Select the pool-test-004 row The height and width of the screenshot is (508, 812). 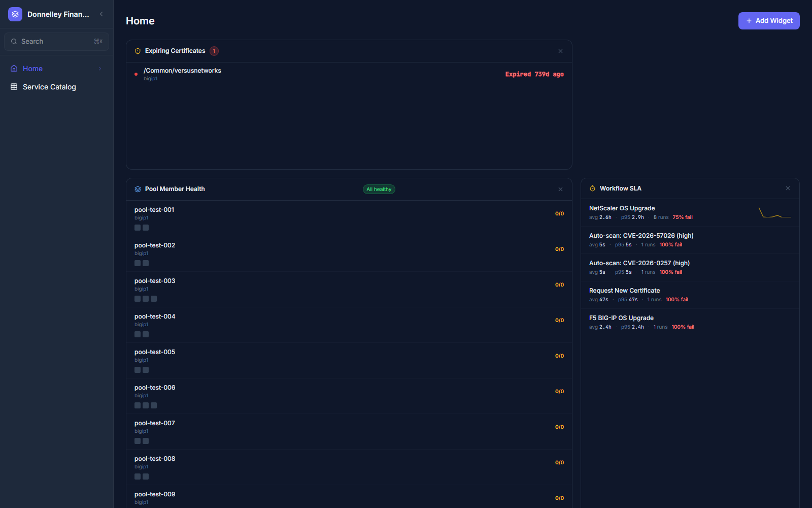pos(349,325)
